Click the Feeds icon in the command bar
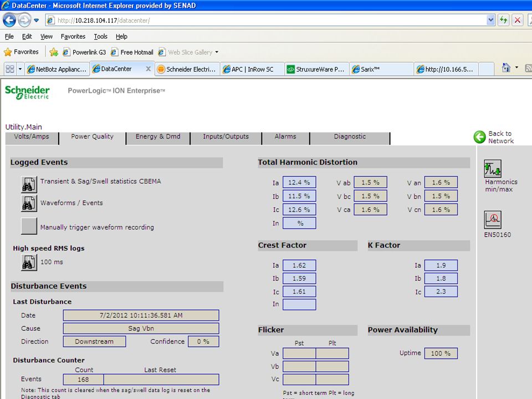The image size is (532, 399). pos(529,68)
